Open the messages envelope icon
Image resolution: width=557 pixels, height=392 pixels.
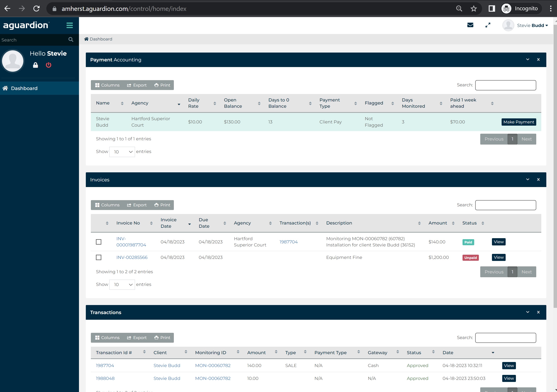click(x=470, y=25)
